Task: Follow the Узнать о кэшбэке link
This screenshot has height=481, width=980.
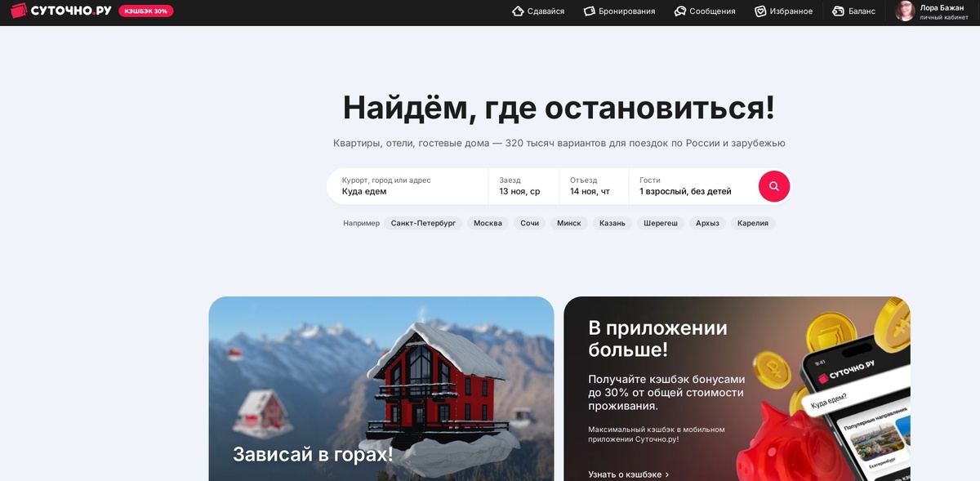Action: click(x=629, y=474)
